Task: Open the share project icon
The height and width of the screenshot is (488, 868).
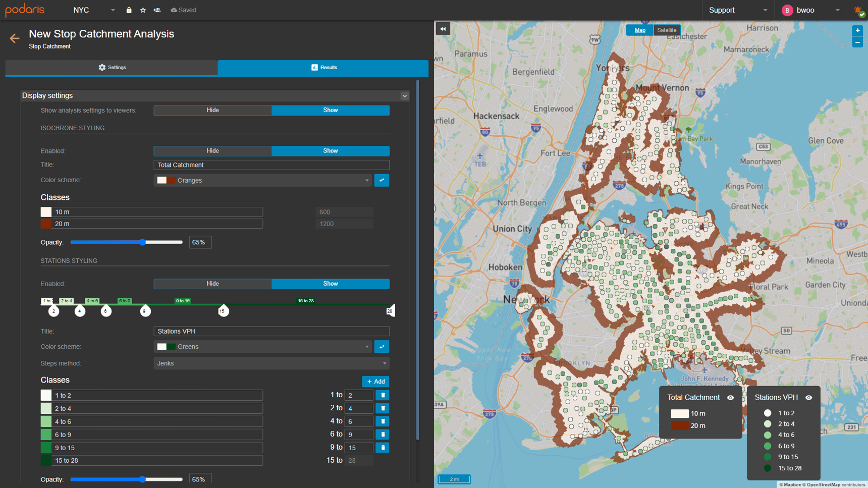Action: [x=157, y=10]
